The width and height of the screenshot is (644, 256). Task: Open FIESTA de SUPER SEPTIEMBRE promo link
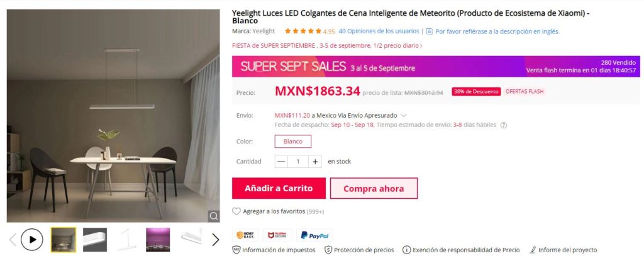tap(327, 46)
